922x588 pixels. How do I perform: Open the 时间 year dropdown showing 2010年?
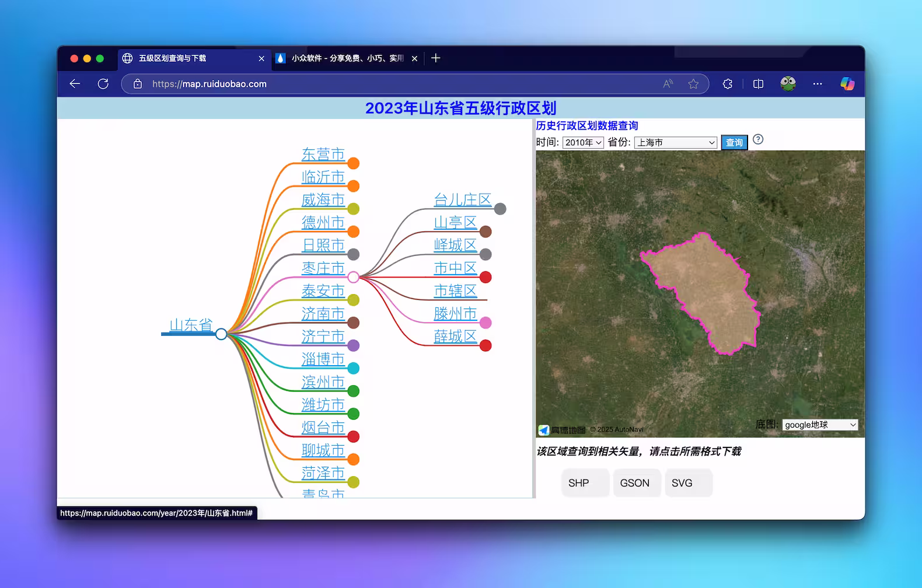[x=583, y=142]
